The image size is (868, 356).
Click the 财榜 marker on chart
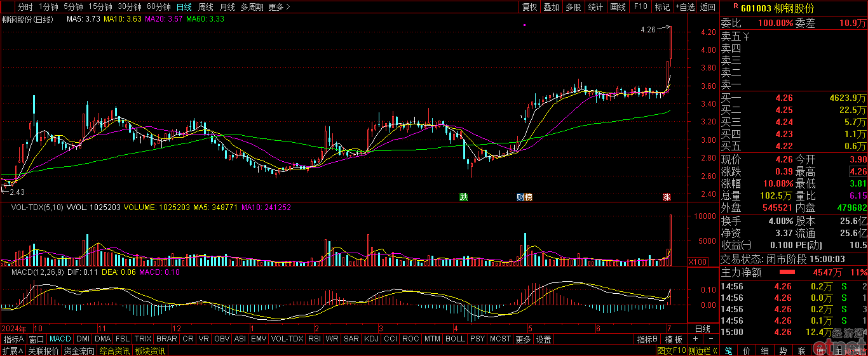tap(524, 197)
